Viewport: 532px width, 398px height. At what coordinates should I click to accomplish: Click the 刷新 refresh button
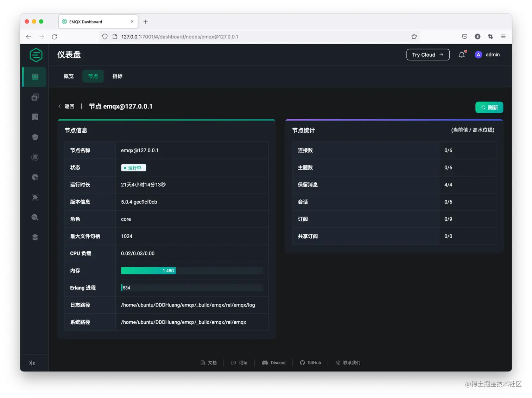489,107
